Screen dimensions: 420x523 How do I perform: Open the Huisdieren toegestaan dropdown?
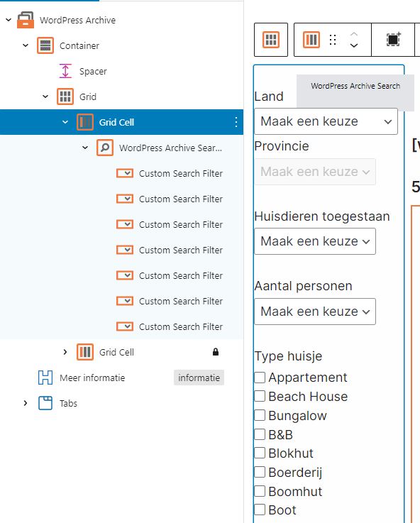pyautogui.click(x=315, y=241)
